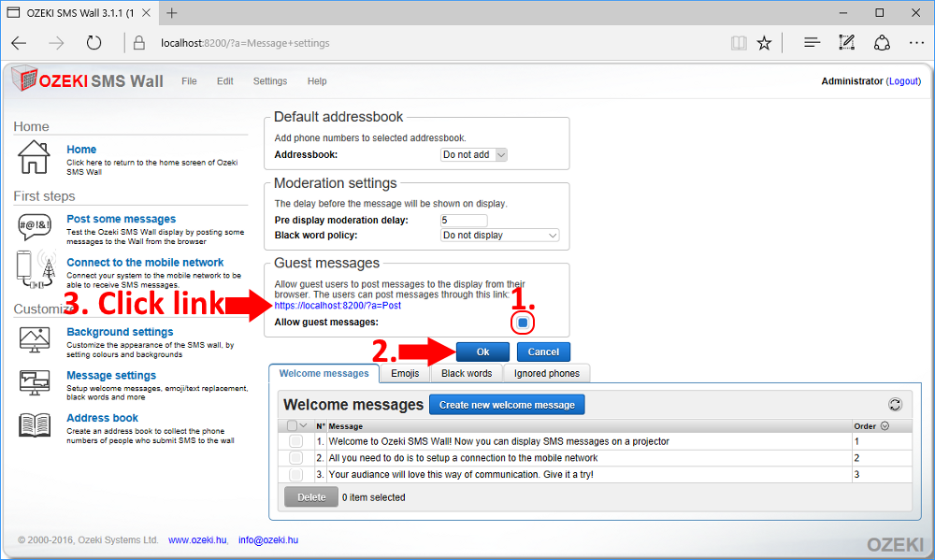
Task: Open the Settings menu
Action: click(270, 81)
